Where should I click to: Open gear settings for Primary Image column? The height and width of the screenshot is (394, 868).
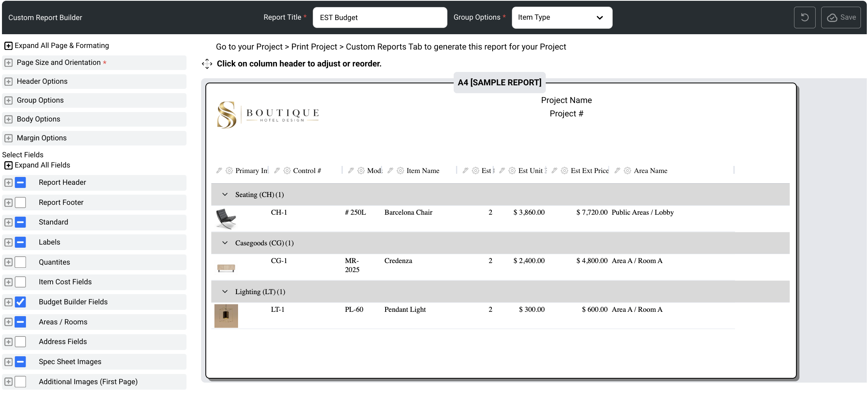[229, 171]
